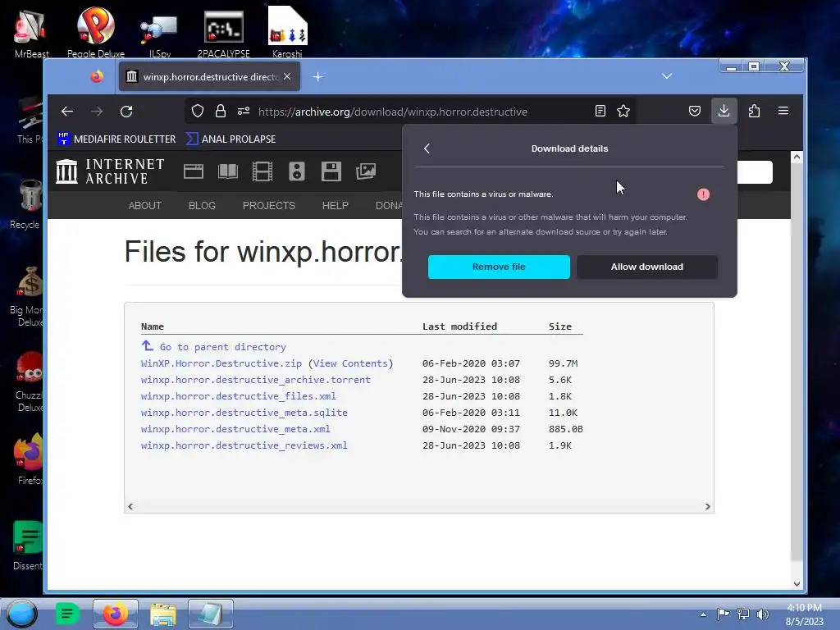Image resolution: width=840 pixels, height=630 pixels.
Task: Bookmark this page with the star icon
Action: tap(623, 111)
